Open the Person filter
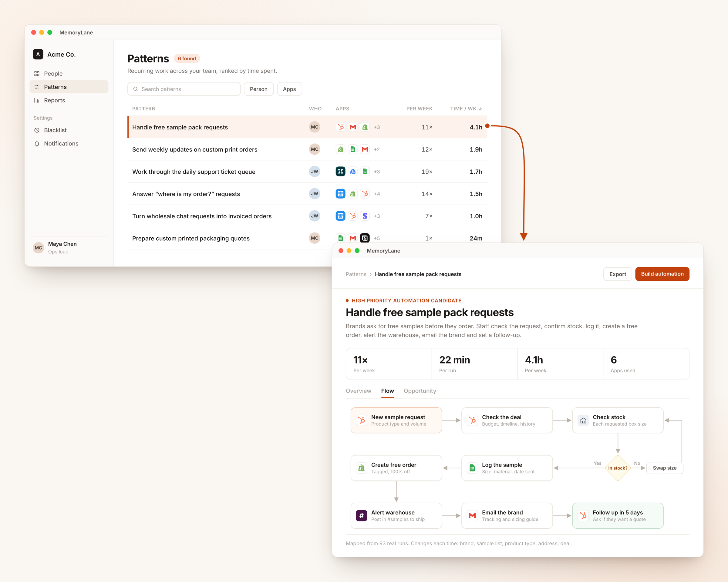Viewport: 728px width, 582px height. 259,89
